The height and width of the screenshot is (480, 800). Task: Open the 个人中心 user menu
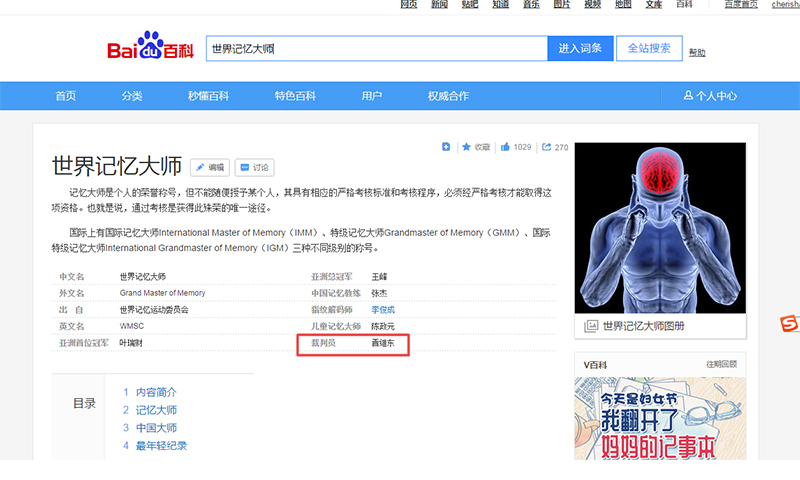[x=710, y=96]
